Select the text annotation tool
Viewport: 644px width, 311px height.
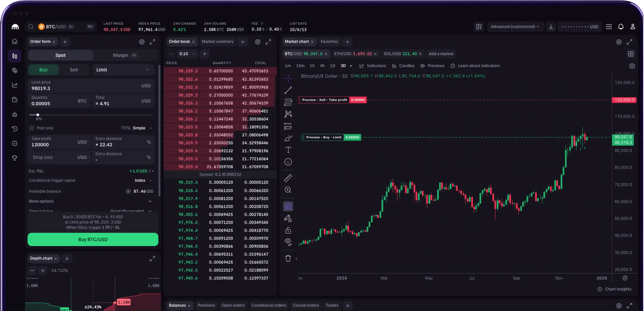pos(288,150)
